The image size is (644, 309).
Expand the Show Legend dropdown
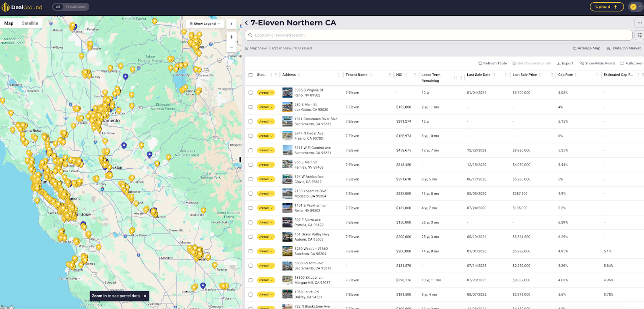(205, 24)
